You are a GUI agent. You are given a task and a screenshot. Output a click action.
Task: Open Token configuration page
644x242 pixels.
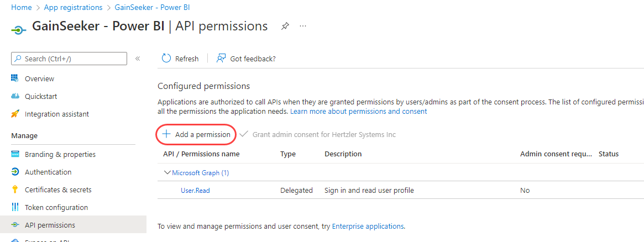coord(56,207)
